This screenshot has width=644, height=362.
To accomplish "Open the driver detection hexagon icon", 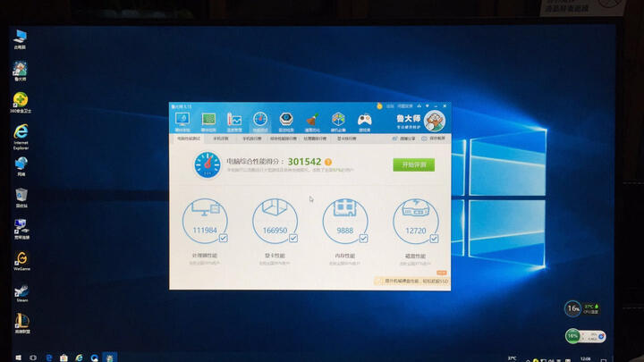I will [x=286, y=122].
